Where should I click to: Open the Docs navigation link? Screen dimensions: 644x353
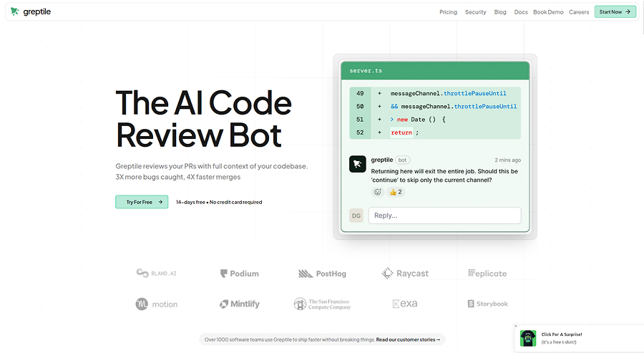(x=521, y=12)
